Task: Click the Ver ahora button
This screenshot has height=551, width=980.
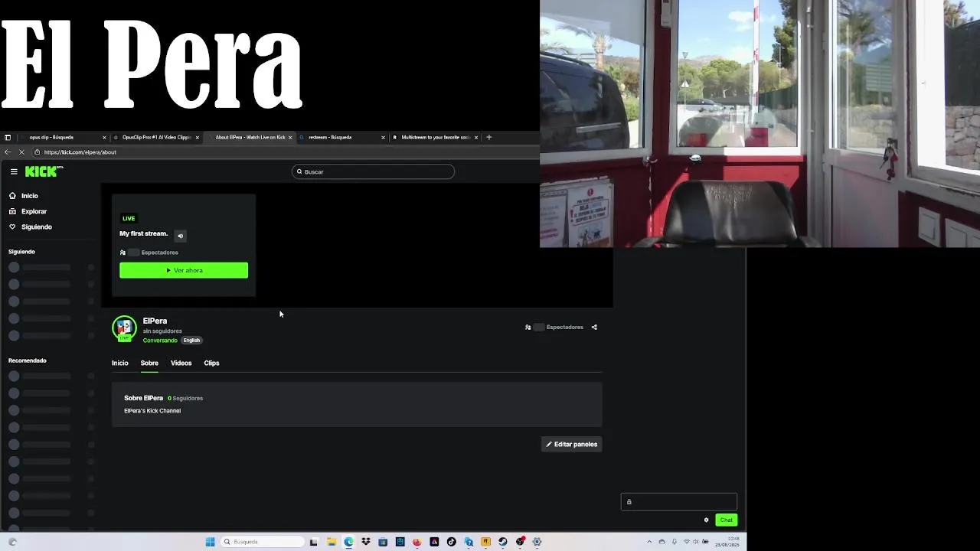Action: point(184,270)
